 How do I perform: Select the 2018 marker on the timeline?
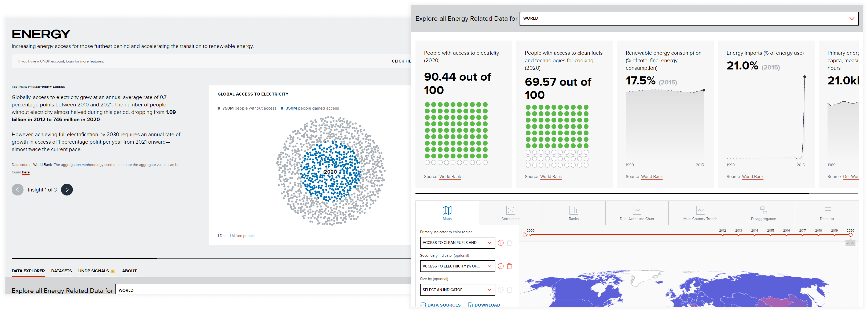coord(818,235)
